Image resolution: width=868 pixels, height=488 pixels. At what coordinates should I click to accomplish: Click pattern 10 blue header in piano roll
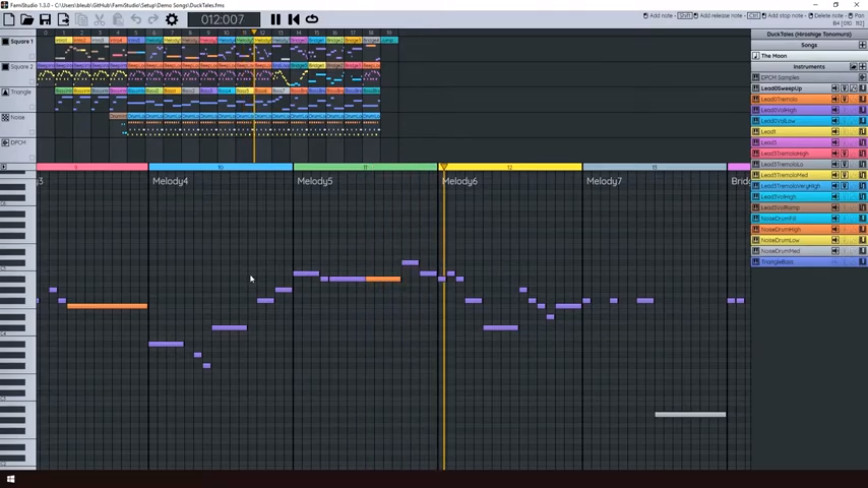pos(221,167)
